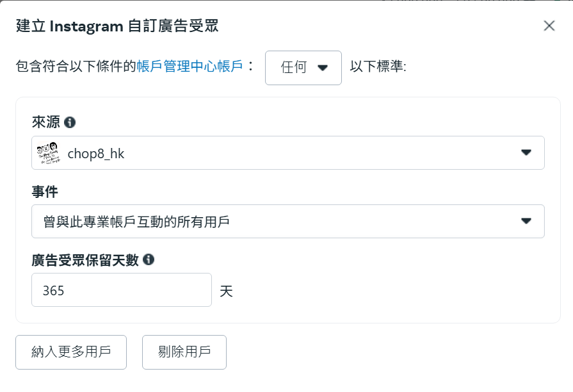Close the Instagram 自訂廣告受眾 dialog
573x392 pixels.
point(549,26)
